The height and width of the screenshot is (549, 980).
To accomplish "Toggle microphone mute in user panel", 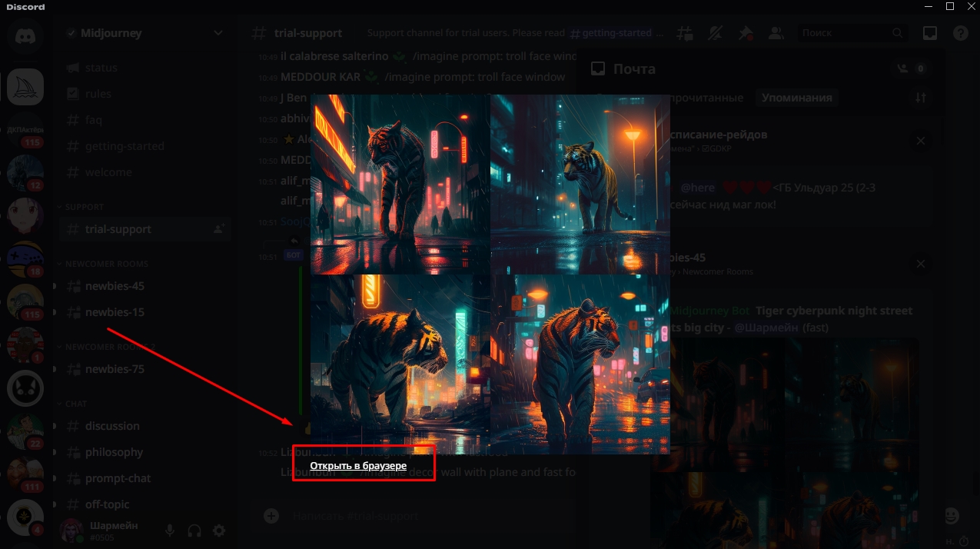I will [x=170, y=530].
